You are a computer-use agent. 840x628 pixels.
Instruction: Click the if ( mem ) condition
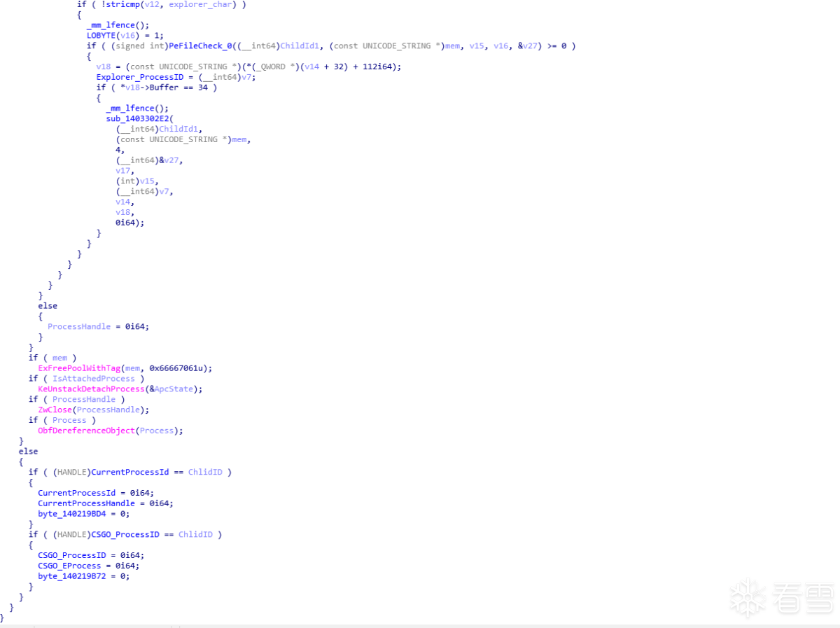(52, 358)
